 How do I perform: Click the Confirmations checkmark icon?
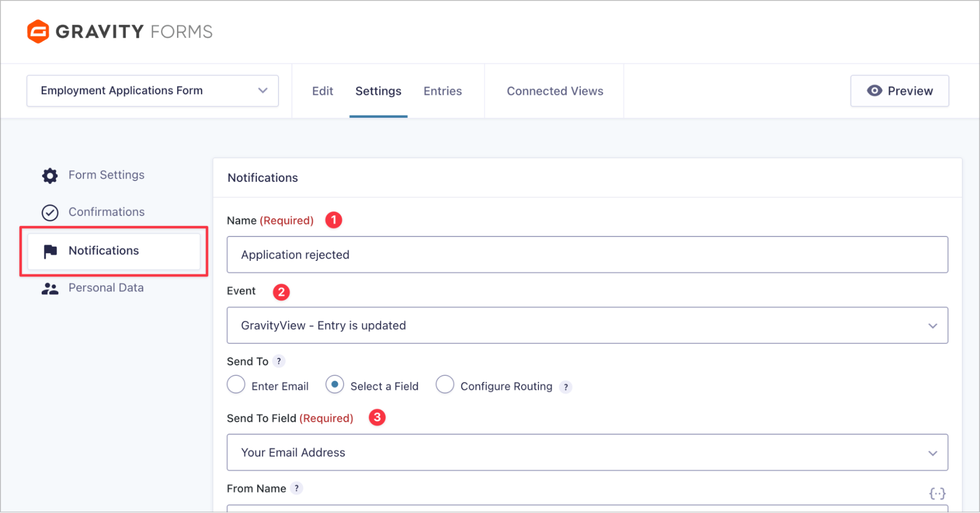pos(50,213)
